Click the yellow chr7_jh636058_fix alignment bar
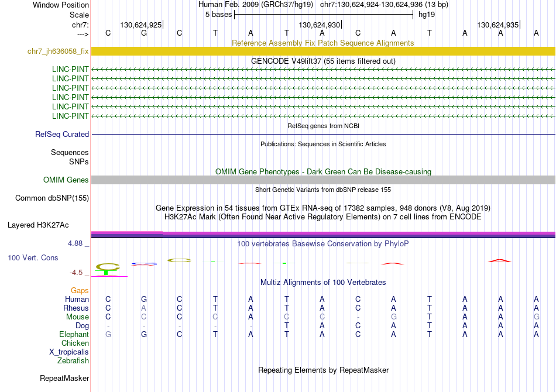This screenshot has width=556, height=392. [x=323, y=51]
